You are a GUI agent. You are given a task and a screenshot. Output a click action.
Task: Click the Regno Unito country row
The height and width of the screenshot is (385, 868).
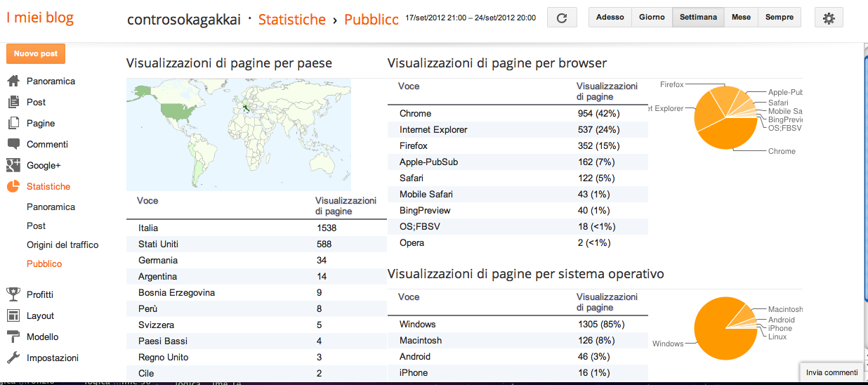pos(256,357)
